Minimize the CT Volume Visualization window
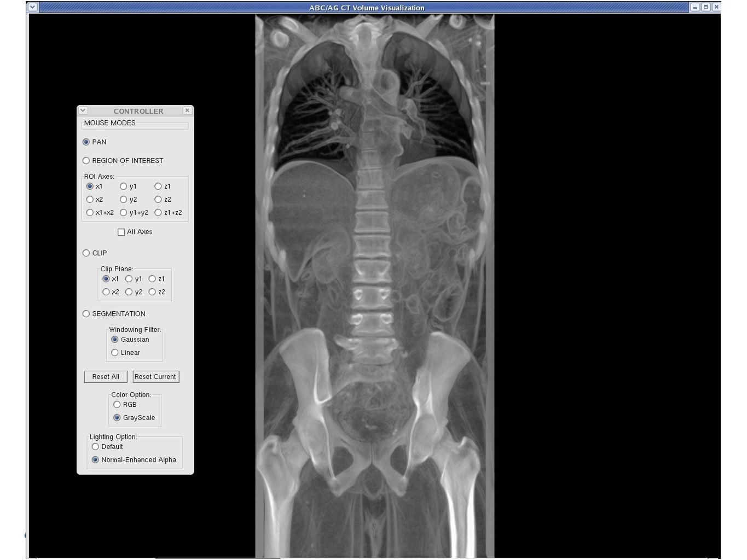This screenshot has width=747, height=560. click(x=695, y=7)
